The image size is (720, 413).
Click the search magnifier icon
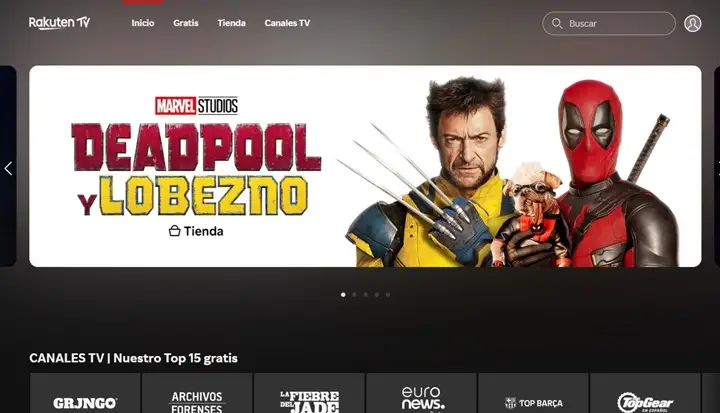click(x=557, y=23)
